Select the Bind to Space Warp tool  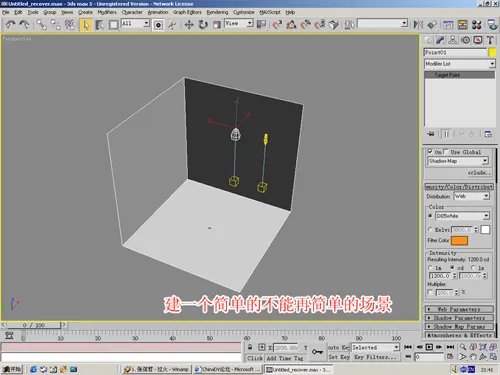70,24
